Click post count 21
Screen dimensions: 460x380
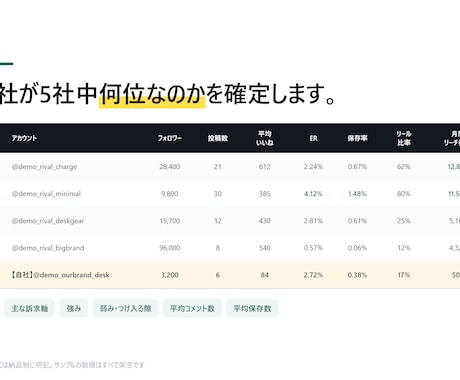click(x=218, y=167)
